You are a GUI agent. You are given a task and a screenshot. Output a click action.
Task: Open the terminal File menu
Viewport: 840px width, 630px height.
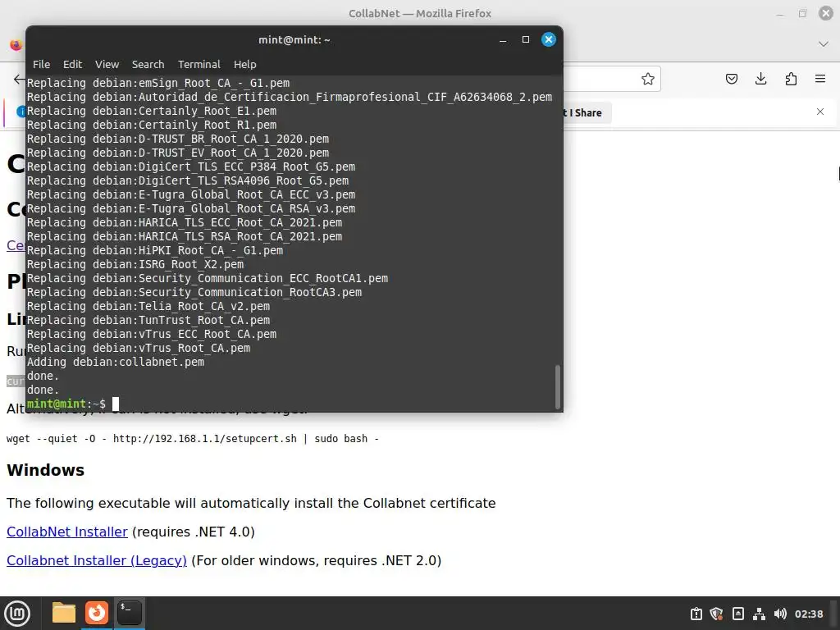(41, 64)
